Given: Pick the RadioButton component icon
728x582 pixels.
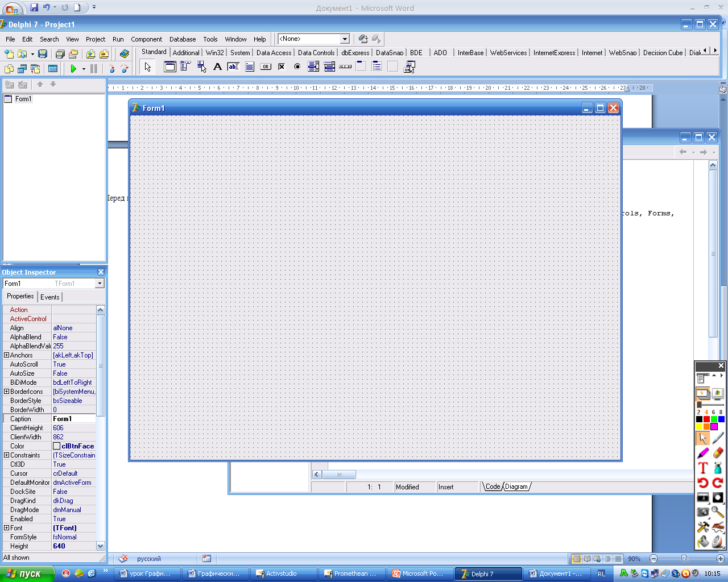Looking at the screenshot, I should [x=297, y=66].
